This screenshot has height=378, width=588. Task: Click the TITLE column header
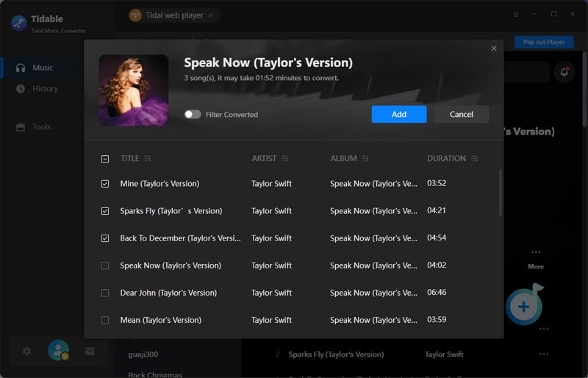pyautogui.click(x=130, y=158)
